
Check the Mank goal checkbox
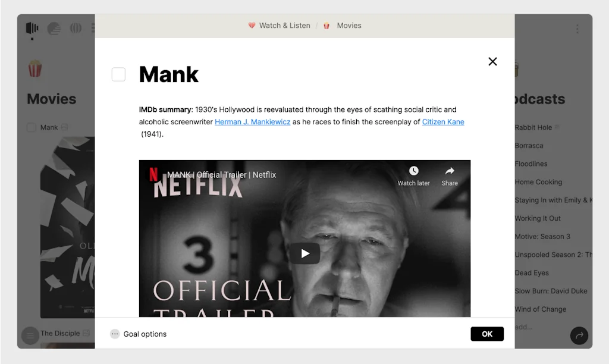click(x=118, y=74)
